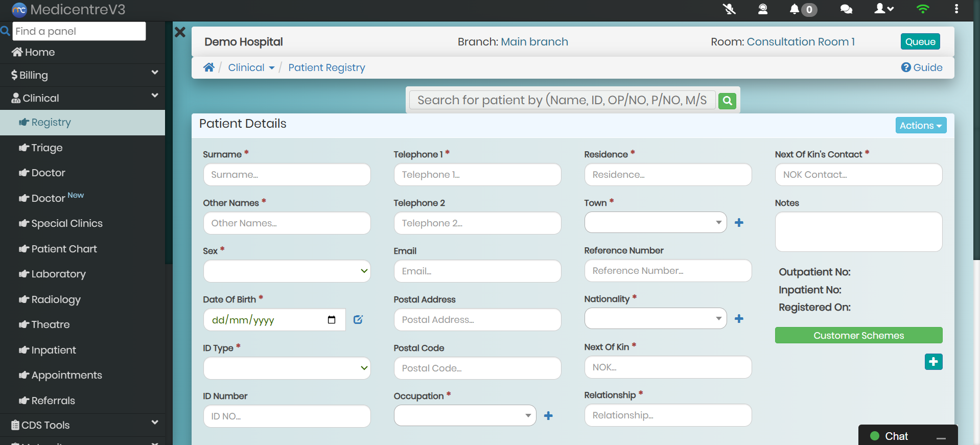
Task: Click the home icon in breadcrumb
Action: pyautogui.click(x=208, y=67)
